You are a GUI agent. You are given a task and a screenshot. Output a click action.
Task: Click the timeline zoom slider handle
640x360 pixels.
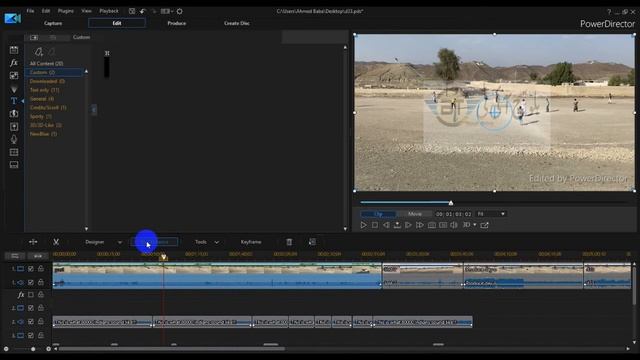pos(33,349)
